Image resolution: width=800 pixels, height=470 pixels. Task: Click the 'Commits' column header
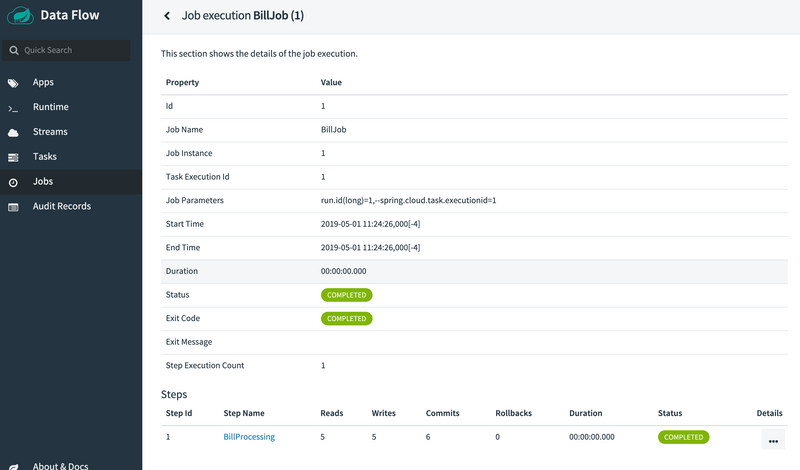(442, 413)
